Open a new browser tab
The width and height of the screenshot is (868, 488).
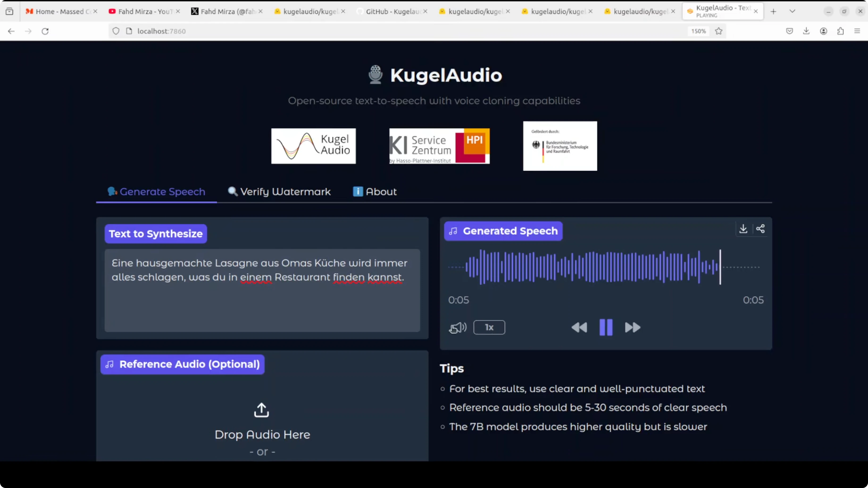(x=773, y=12)
